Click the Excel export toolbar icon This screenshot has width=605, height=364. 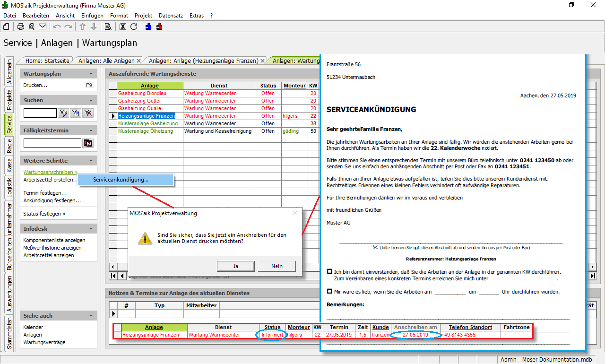(123, 26)
